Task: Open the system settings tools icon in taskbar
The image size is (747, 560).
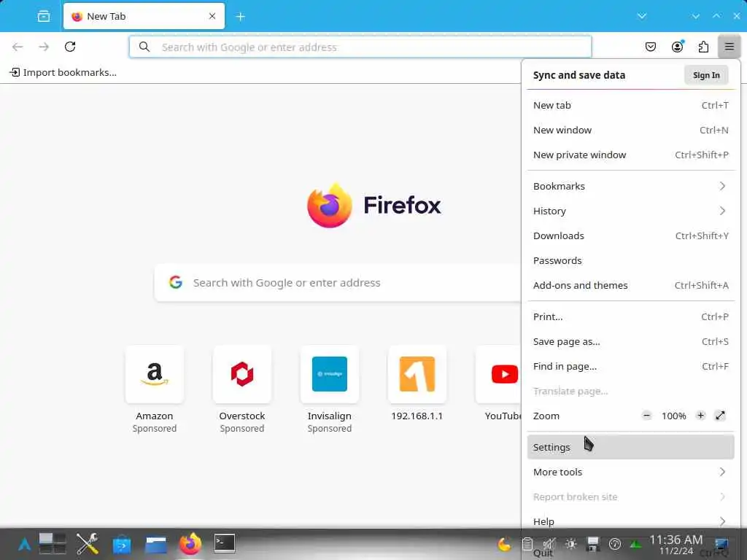Action: coord(88,544)
